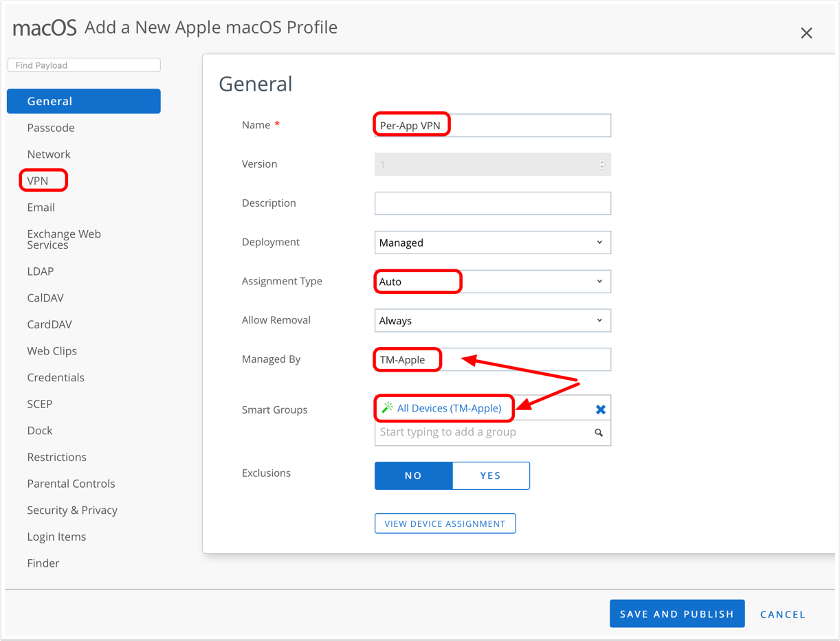Image resolution: width=840 pixels, height=641 pixels.
Task: Expand the Assignment Type dropdown
Action: click(492, 282)
